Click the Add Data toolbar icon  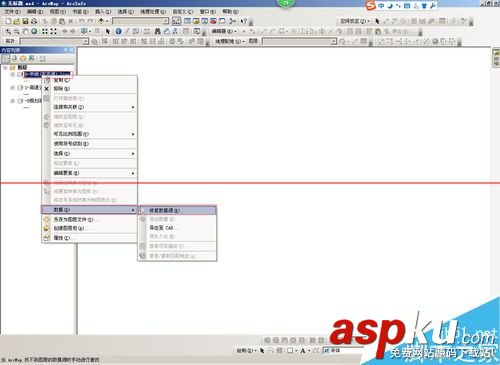coord(101,21)
